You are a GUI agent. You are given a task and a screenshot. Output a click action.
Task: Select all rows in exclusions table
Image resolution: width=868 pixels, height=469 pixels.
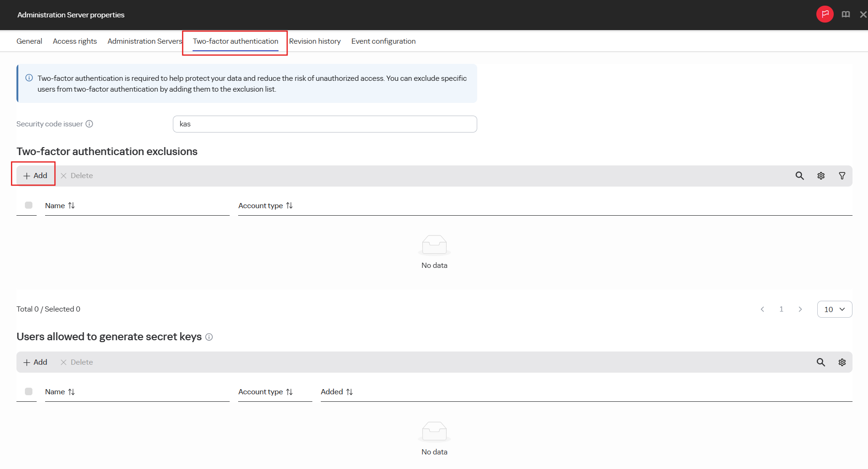coord(29,205)
